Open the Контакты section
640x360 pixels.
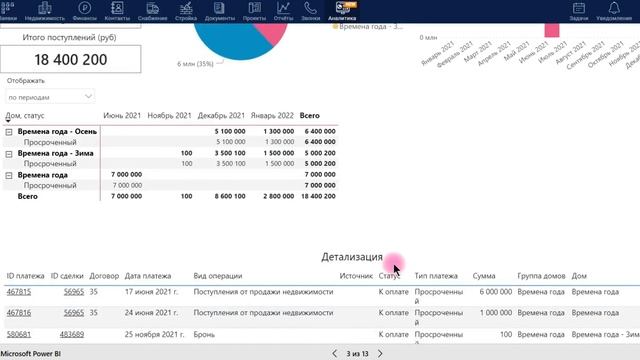(117, 11)
